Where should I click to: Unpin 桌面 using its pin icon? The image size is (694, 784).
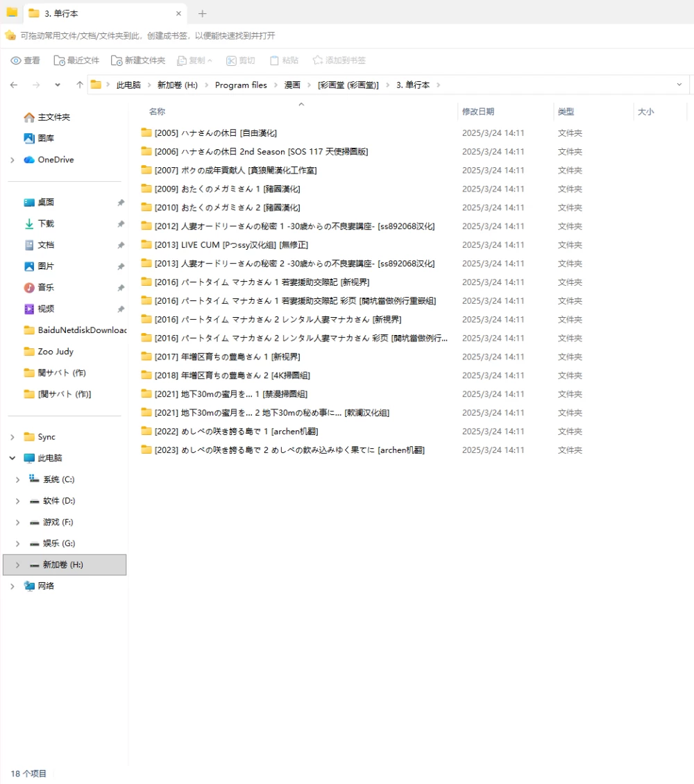click(x=121, y=203)
